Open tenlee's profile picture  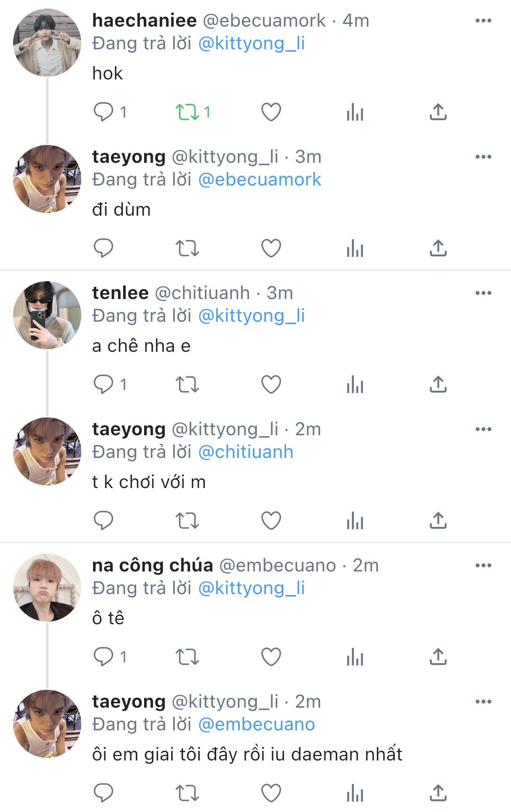(47, 315)
